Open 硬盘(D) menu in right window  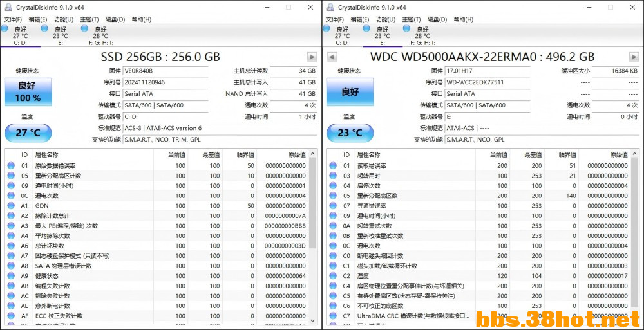click(x=437, y=19)
